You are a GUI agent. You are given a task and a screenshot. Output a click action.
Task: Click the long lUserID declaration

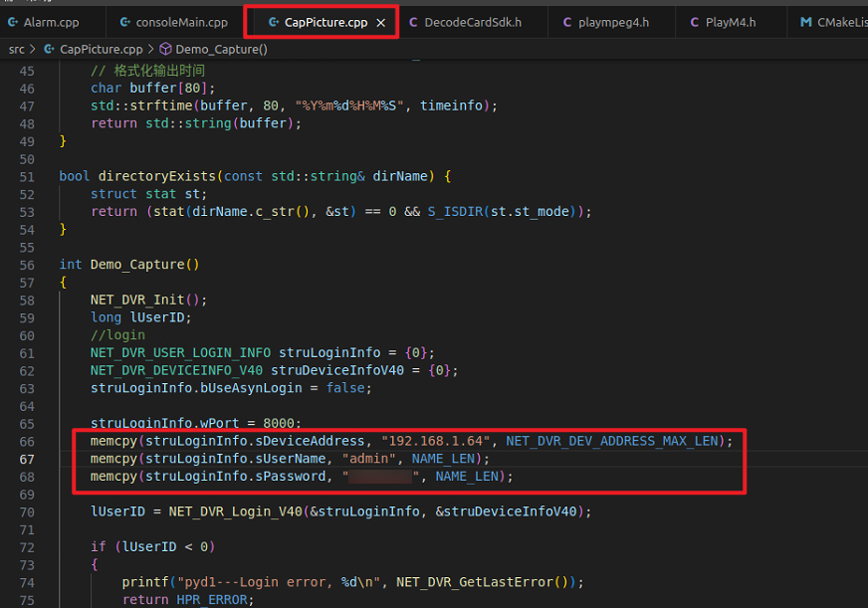[141, 317]
